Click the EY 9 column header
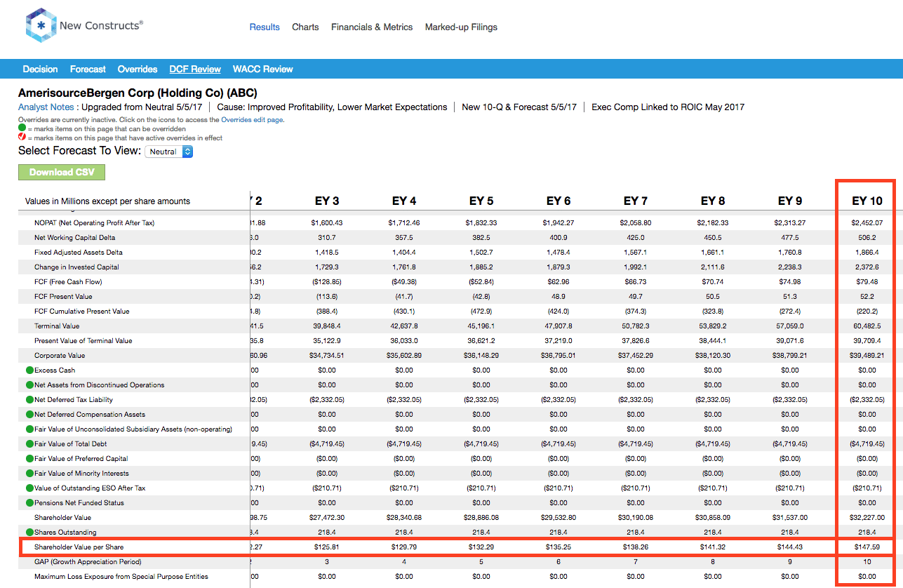This screenshot has height=588, width=903. pyautogui.click(x=790, y=201)
